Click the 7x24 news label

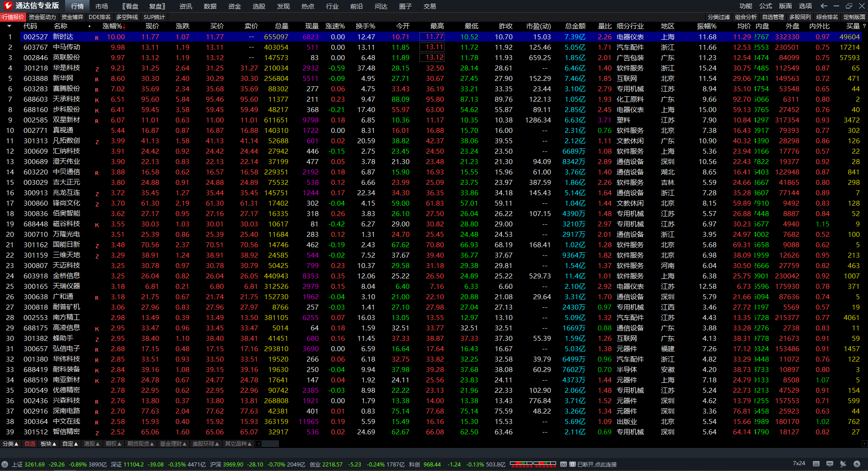(x=799, y=463)
